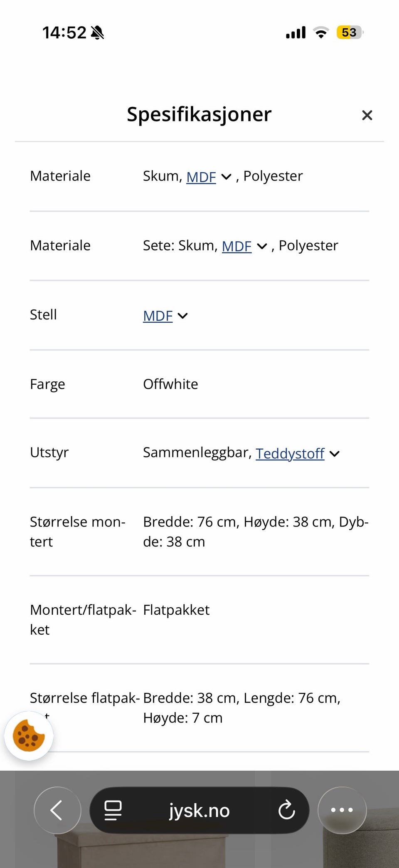Screen dimensions: 399x868
Task: Tap the jysk.no address field
Action: (x=199, y=810)
